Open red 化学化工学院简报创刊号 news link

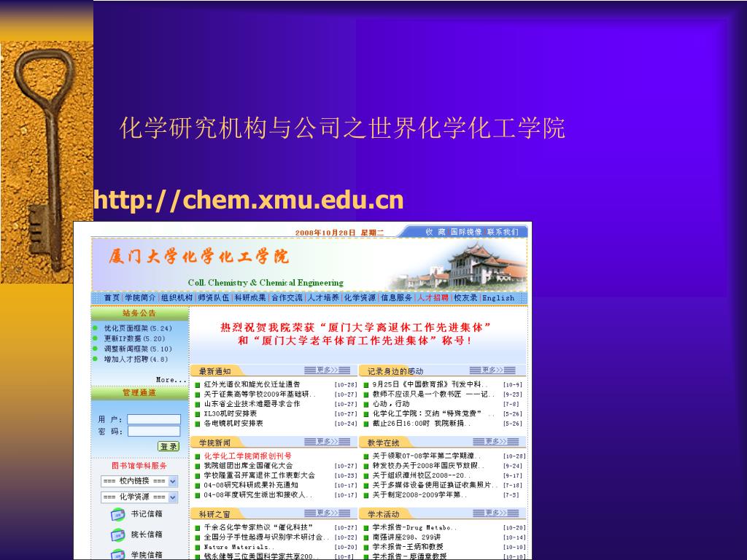click(248, 456)
